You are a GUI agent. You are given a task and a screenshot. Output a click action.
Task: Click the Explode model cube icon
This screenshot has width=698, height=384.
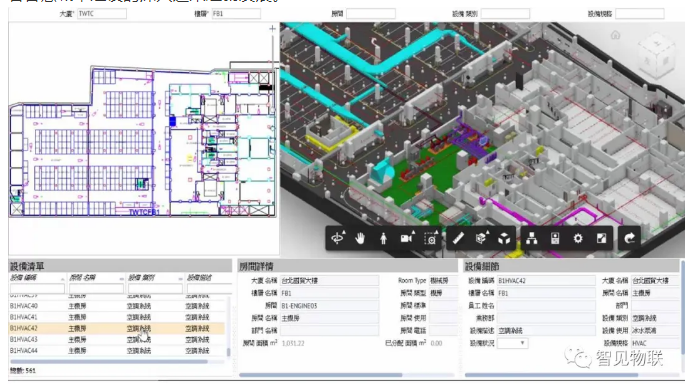click(504, 238)
